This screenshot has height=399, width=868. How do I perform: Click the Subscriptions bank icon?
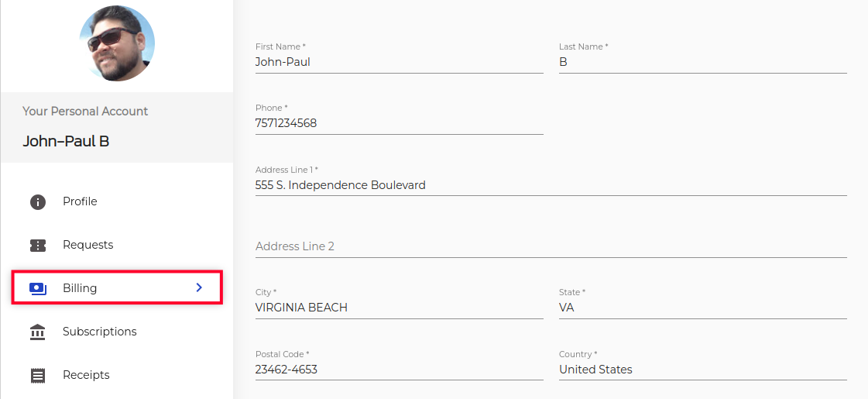(x=38, y=332)
